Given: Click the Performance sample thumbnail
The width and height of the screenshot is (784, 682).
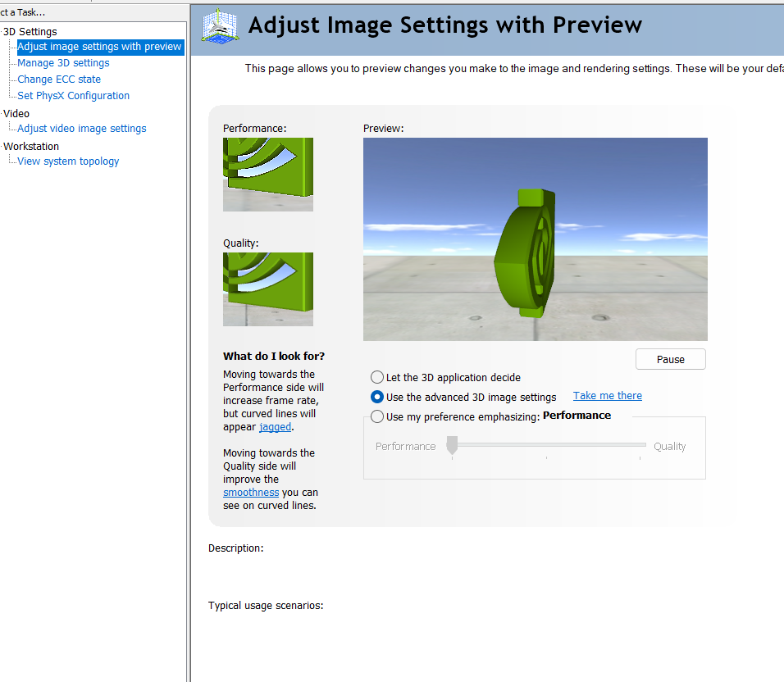Looking at the screenshot, I should coord(267,174).
